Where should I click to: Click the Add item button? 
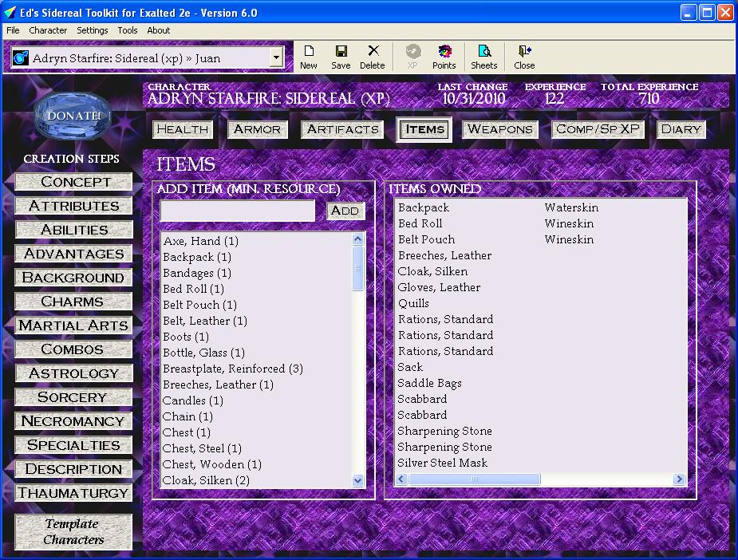coord(345,211)
